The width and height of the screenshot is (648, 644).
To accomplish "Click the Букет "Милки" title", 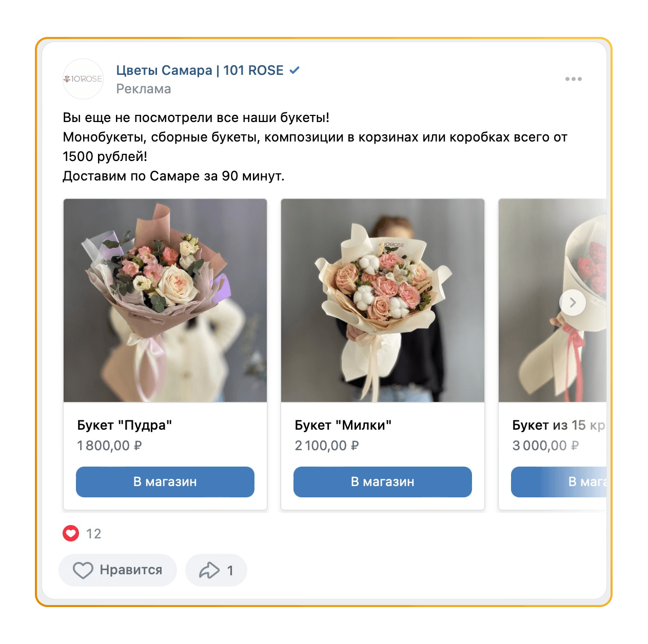I will pos(343,425).
